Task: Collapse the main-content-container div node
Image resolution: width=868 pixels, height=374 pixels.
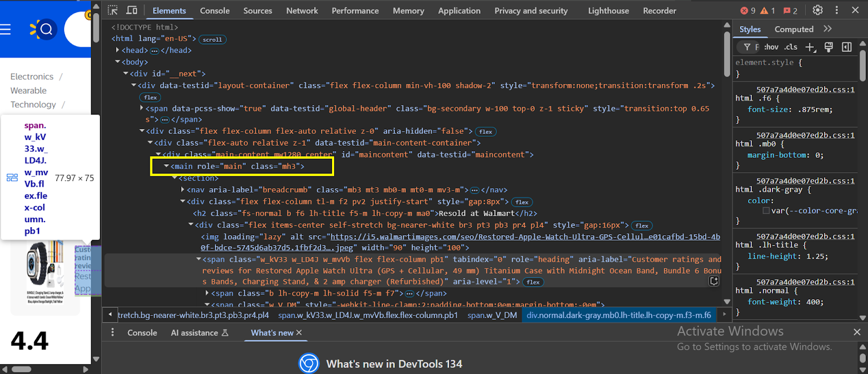Action: [150, 143]
